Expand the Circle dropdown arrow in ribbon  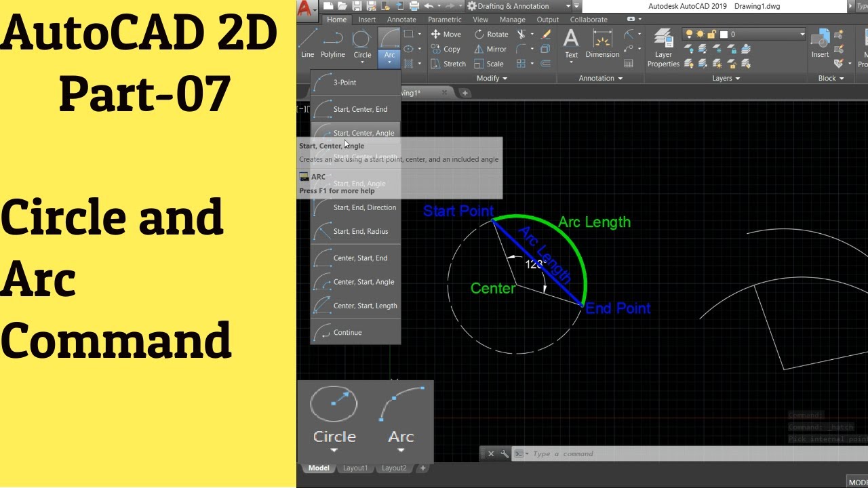tap(362, 62)
